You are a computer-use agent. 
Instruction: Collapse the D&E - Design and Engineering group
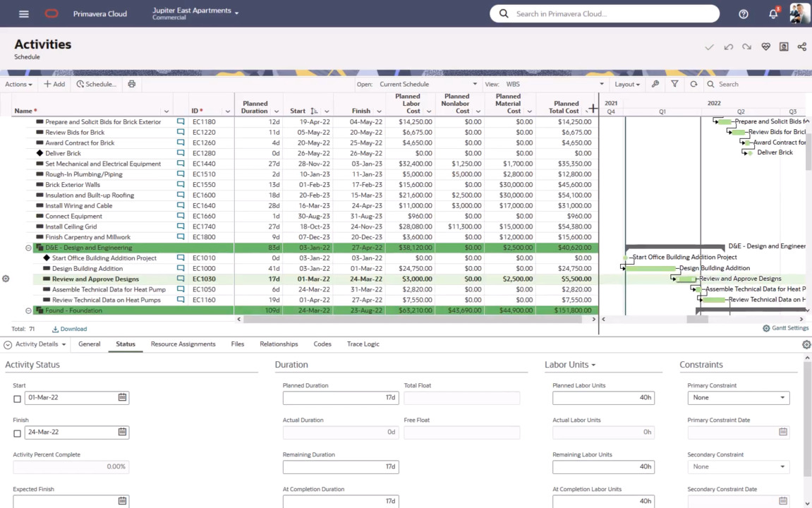point(29,248)
